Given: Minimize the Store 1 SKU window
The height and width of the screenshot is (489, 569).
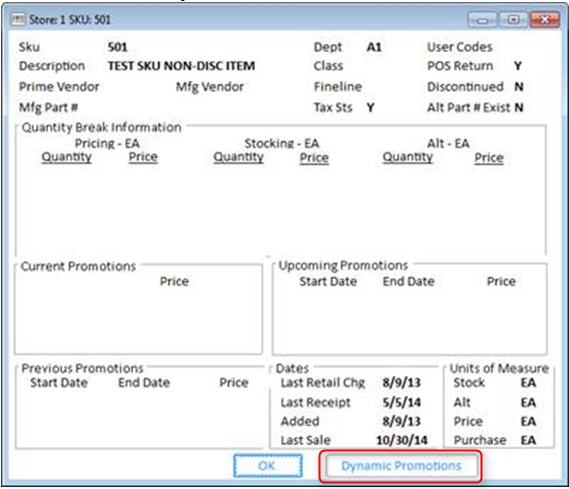Looking at the screenshot, I should point(482,20).
